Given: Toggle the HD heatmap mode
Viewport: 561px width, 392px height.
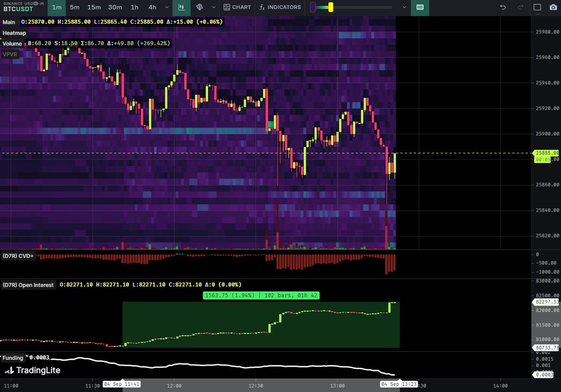Looking at the screenshot, I should [x=420, y=7].
